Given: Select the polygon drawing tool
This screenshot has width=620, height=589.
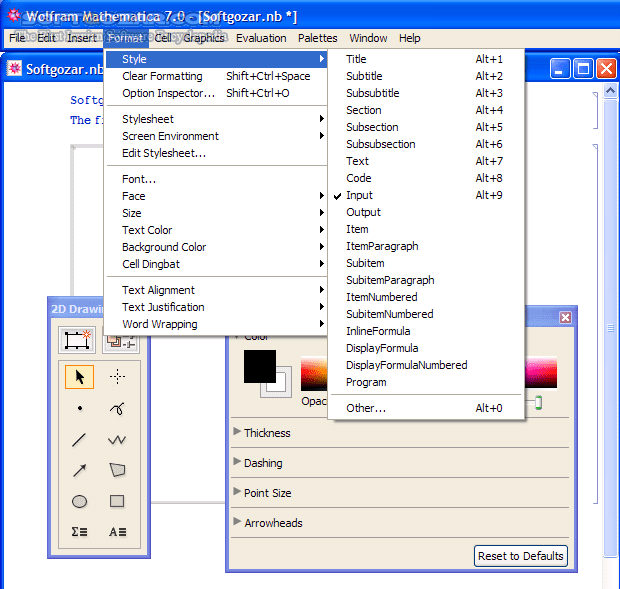Looking at the screenshot, I should [x=117, y=470].
